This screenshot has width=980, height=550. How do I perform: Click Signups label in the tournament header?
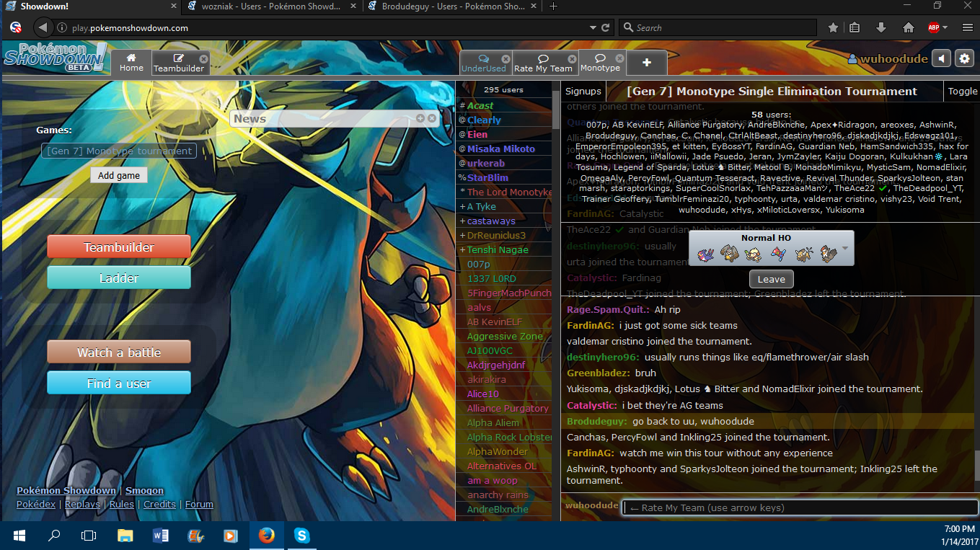pyautogui.click(x=583, y=92)
